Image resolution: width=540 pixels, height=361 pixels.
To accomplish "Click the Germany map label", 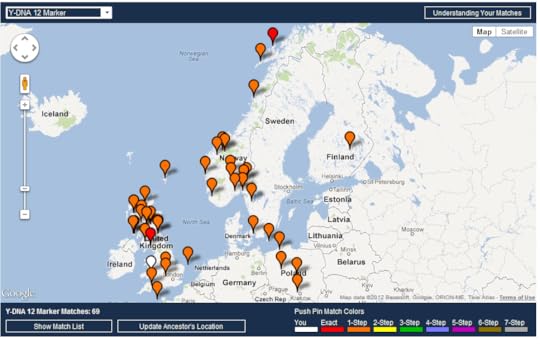I will (x=239, y=283).
